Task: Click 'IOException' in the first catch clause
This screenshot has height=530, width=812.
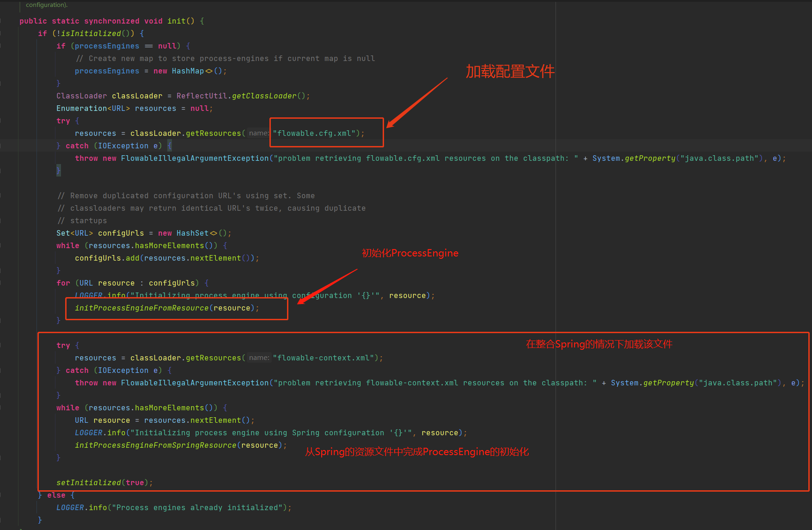Action: pyautogui.click(x=123, y=146)
